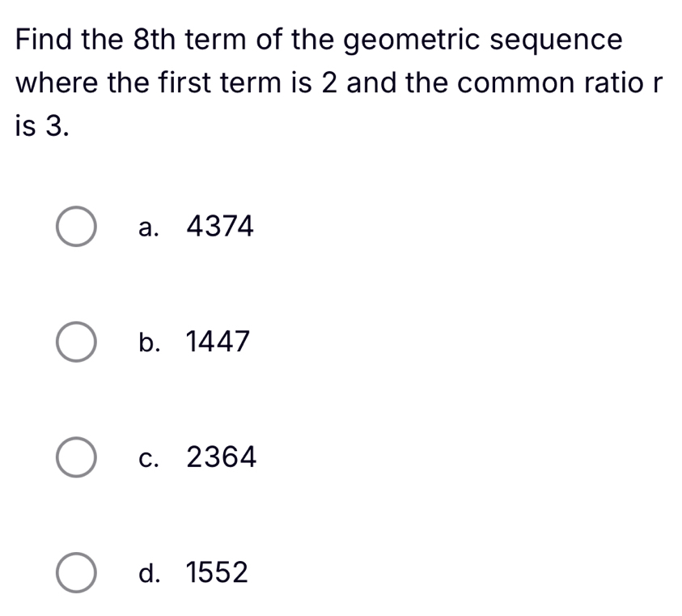Click the answer text 4374
Screen dimensions: 682x616
click(x=220, y=227)
